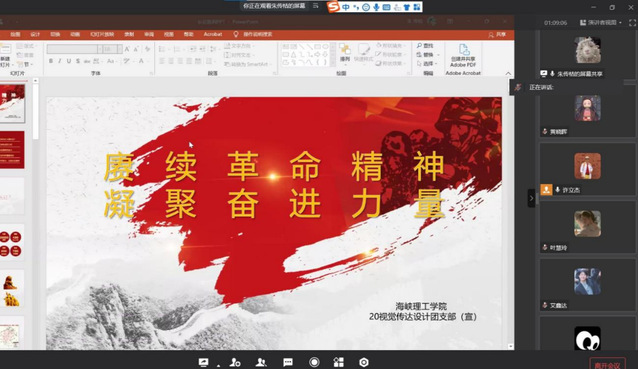Click the 共享 share button in PowerPoint

click(497, 35)
